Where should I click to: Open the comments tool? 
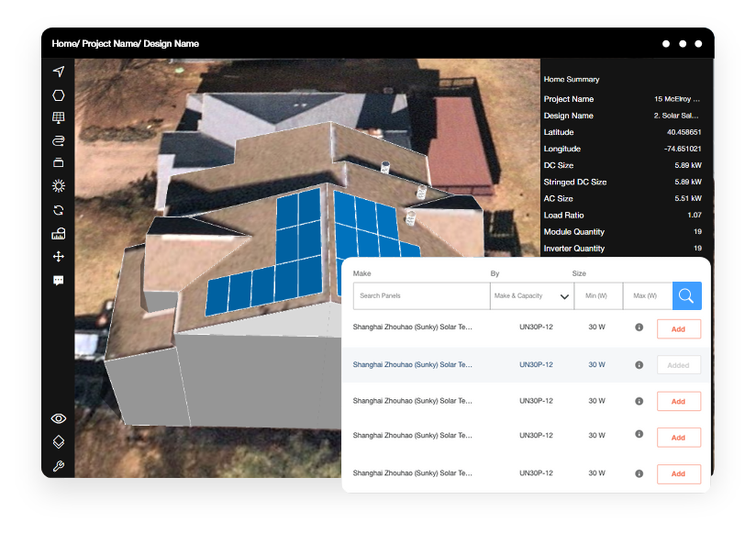pyautogui.click(x=59, y=280)
